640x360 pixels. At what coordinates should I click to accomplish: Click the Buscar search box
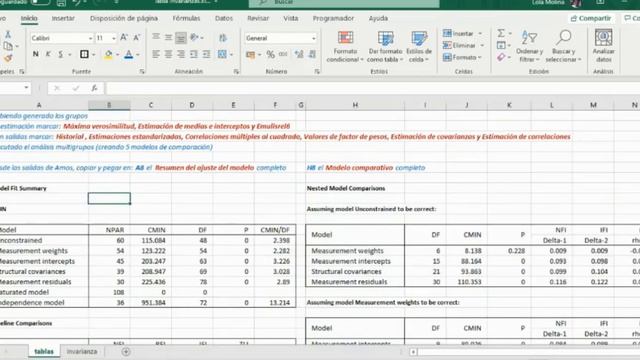coord(344,3)
